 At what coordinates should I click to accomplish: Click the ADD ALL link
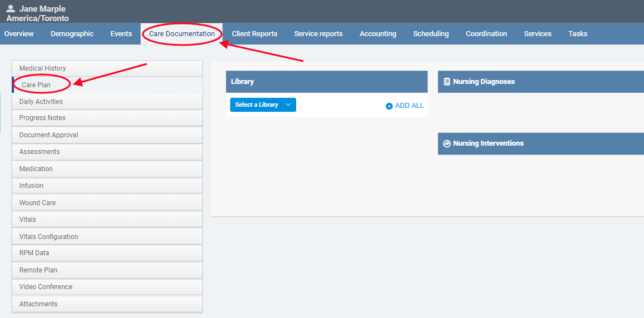pos(409,106)
